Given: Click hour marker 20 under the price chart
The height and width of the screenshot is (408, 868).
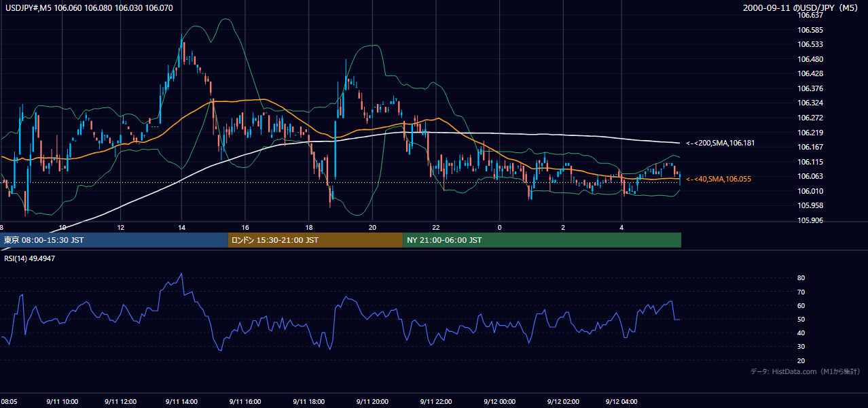Looking at the screenshot, I should click(372, 227).
